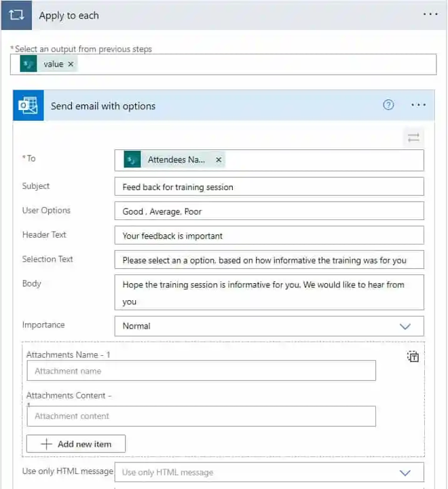Screen dimensions: 448x489
Task: Open help for Send email with options
Action: tap(388, 105)
